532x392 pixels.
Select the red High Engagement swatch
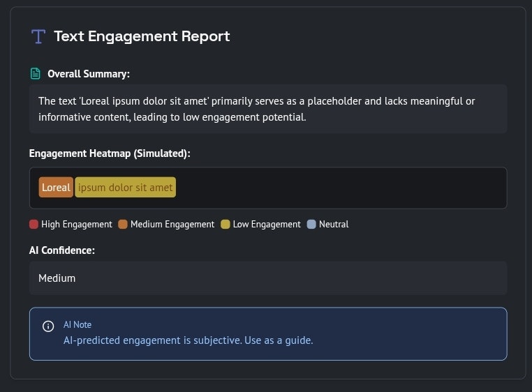(34, 225)
